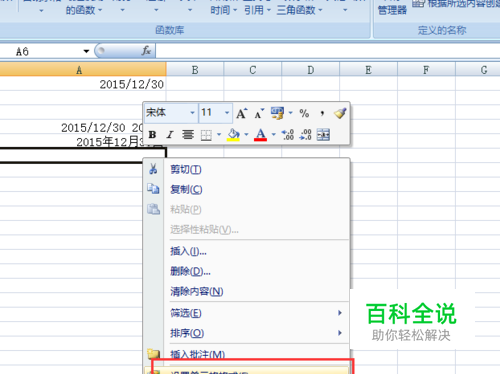Click the Accounting Number Format icon

pyautogui.click(x=277, y=113)
